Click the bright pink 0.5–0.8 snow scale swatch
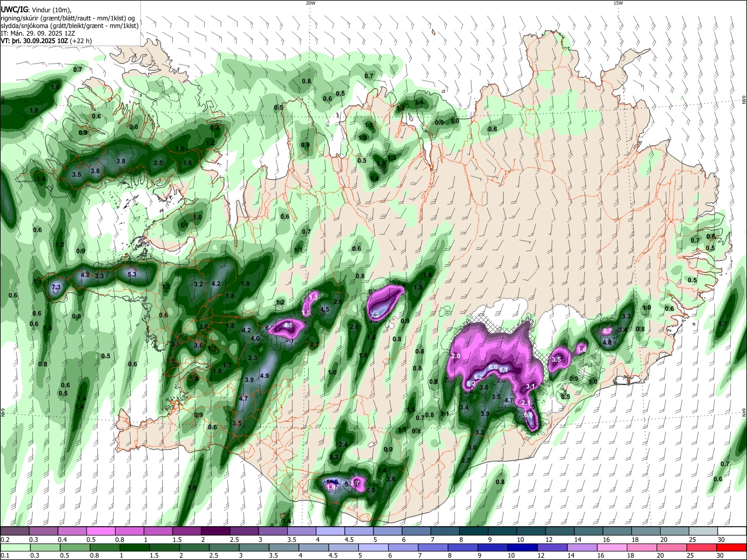This screenshot has width=747, height=560. coord(101,530)
